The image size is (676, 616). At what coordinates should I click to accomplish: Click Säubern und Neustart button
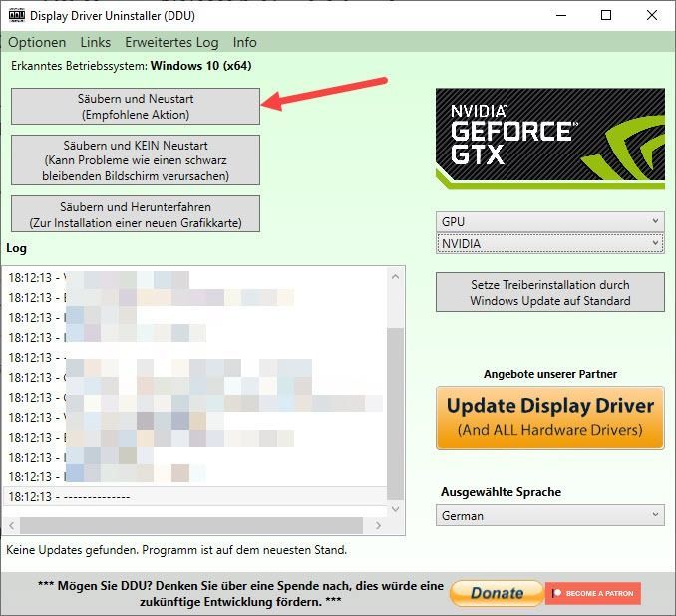pos(136,107)
